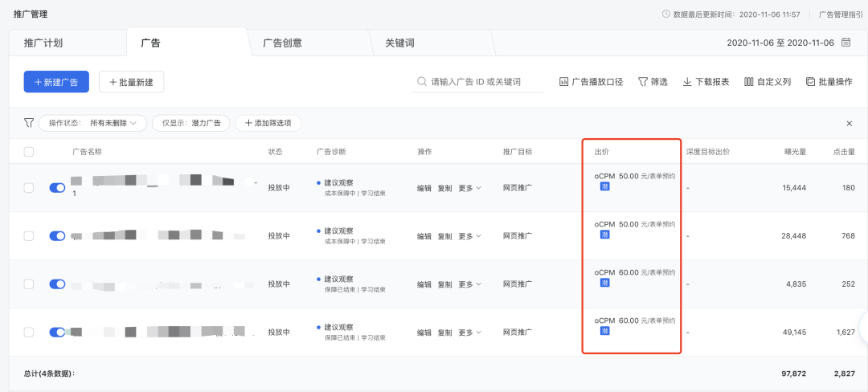
Task: Click the 推广目标 column header
Action: point(518,152)
